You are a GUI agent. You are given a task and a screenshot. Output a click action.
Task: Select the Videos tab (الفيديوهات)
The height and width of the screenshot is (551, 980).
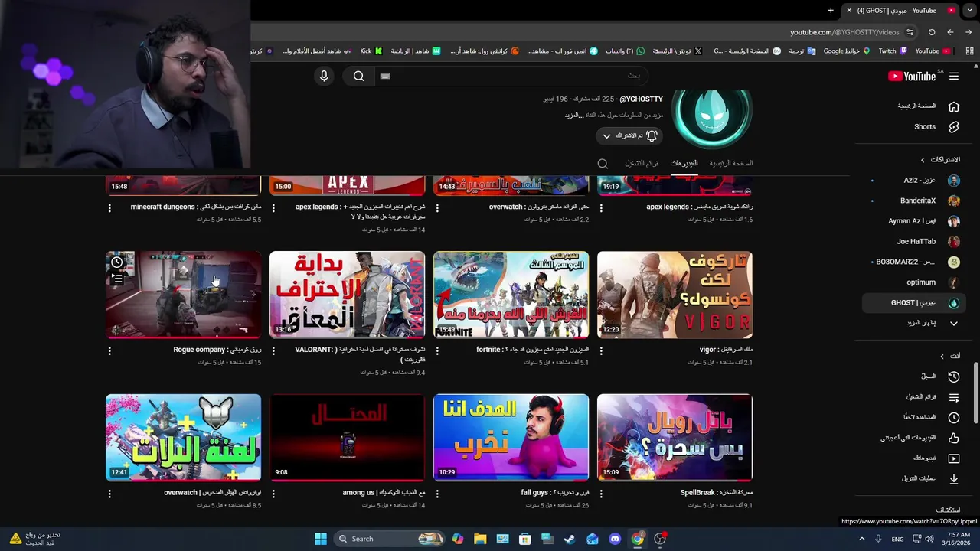pyautogui.click(x=684, y=163)
